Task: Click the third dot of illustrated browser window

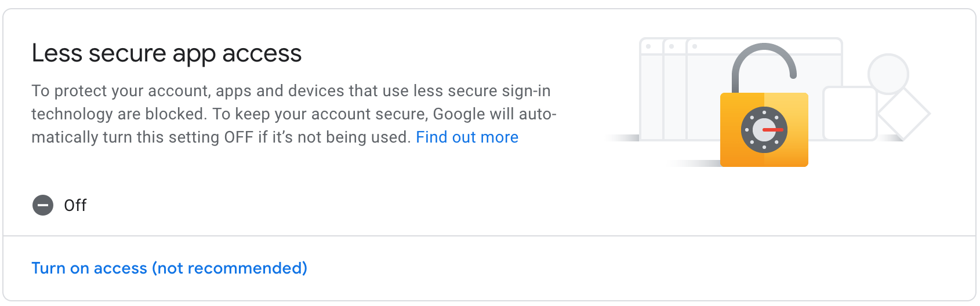Action: click(x=695, y=46)
